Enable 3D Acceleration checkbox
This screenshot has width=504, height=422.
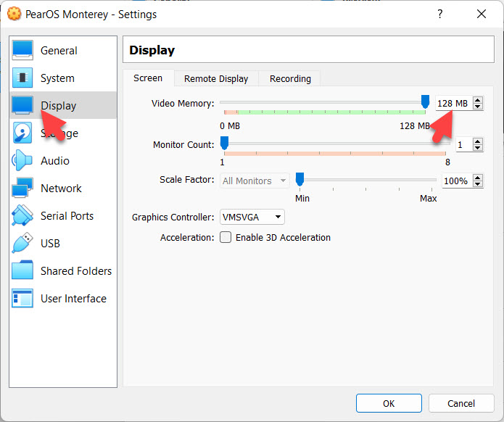pos(226,237)
